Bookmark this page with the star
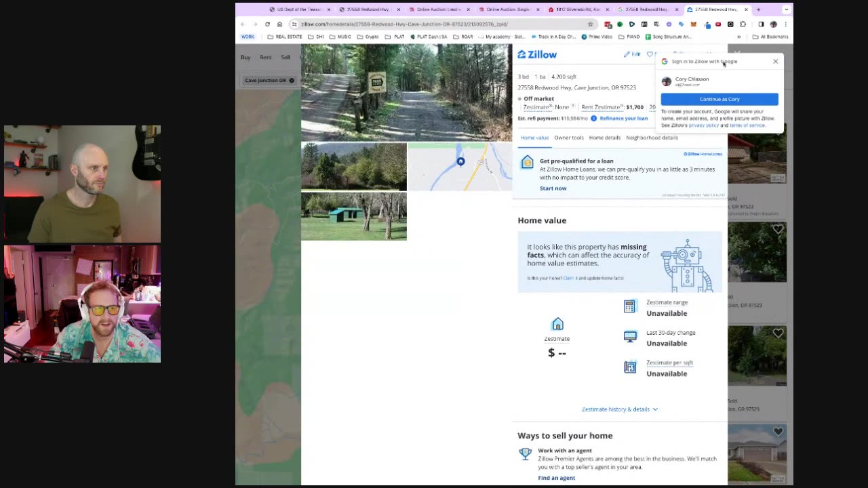 pyautogui.click(x=590, y=24)
